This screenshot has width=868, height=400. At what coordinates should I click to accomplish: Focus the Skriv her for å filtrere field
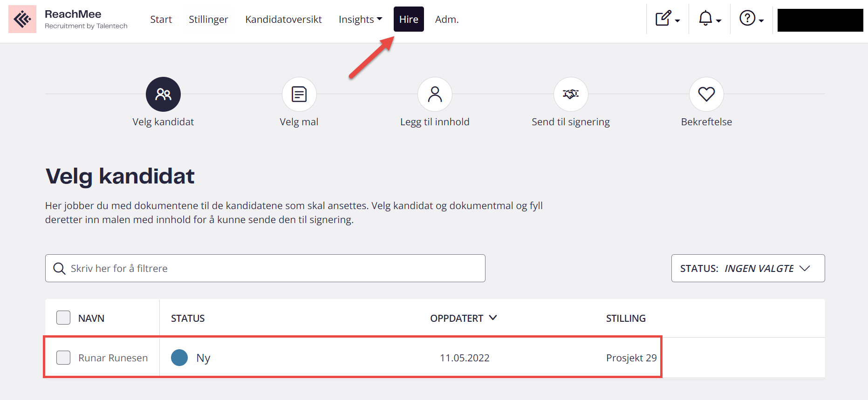pos(265,268)
